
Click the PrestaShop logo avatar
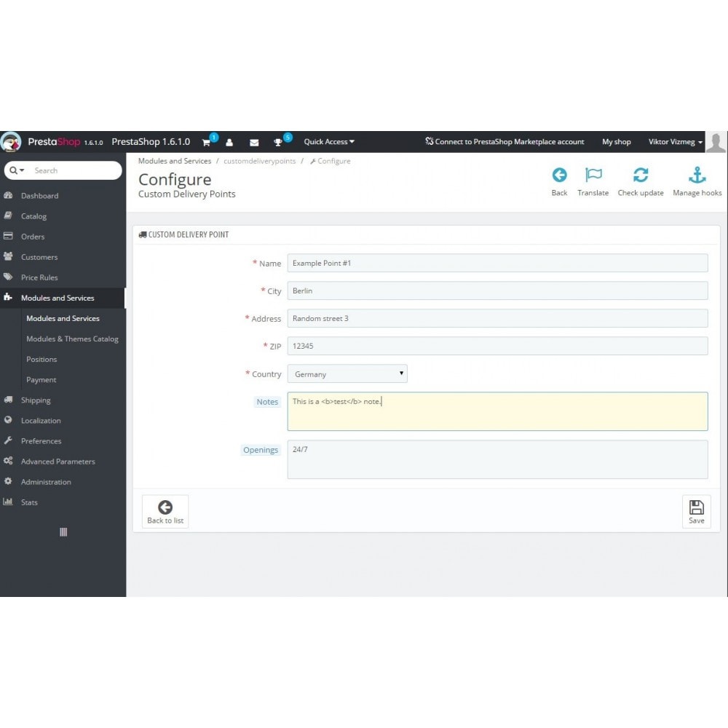(x=11, y=142)
